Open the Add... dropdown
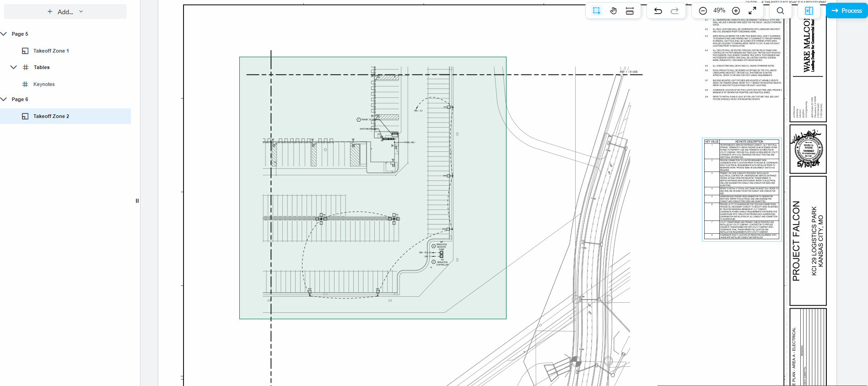The width and height of the screenshot is (868, 386). 65,11
